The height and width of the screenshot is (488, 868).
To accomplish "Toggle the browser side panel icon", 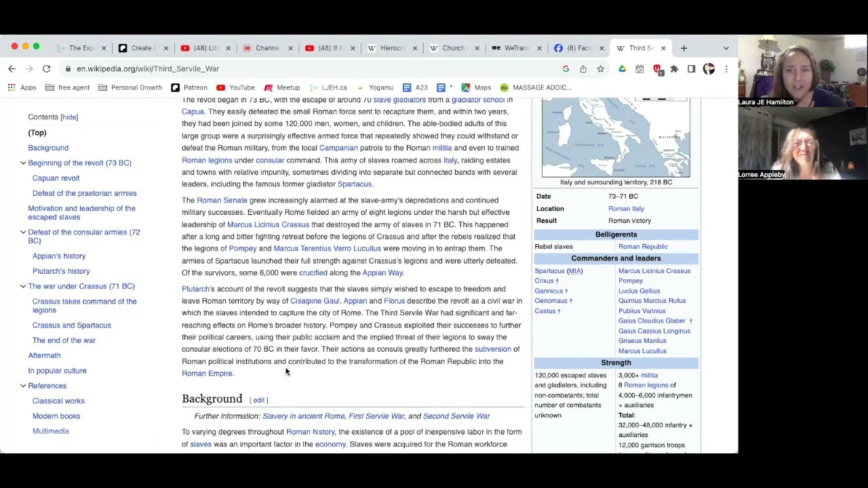I will click(691, 68).
